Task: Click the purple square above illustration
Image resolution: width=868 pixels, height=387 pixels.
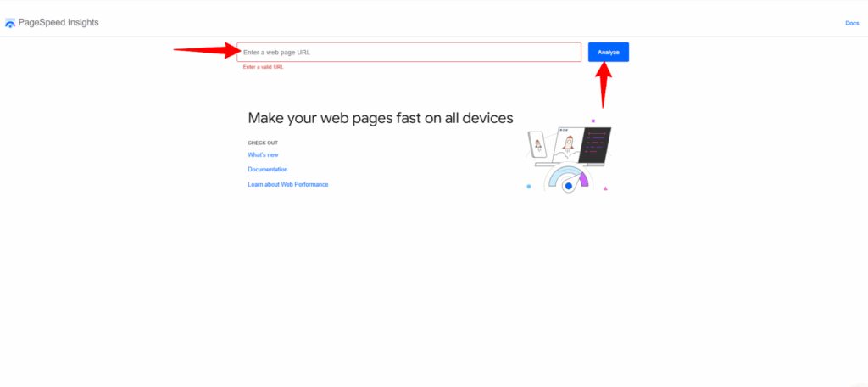Action: pos(593,121)
